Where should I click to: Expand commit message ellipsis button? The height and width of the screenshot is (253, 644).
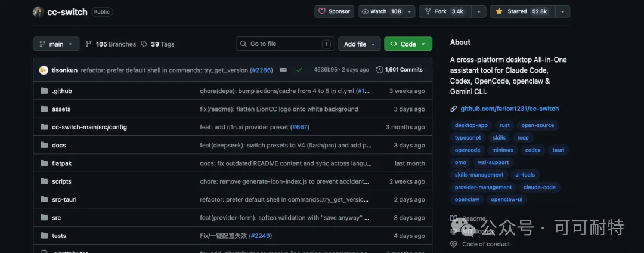coord(283,70)
